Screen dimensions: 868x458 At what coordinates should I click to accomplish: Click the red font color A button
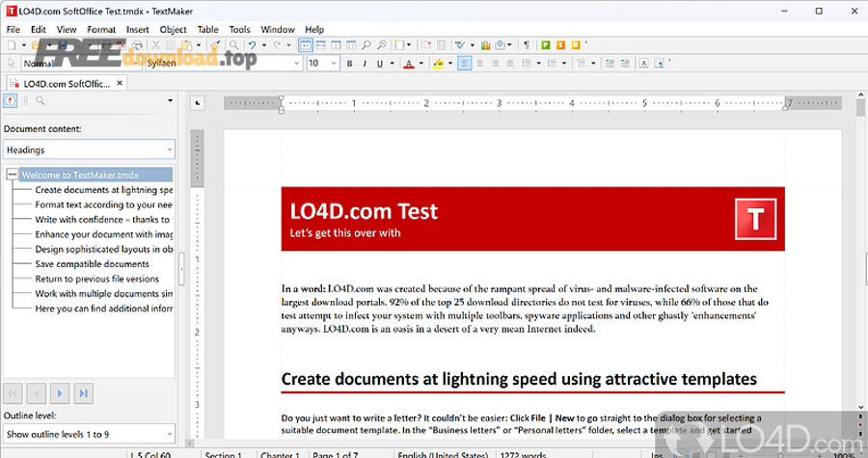pyautogui.click(x=409, y=64)
